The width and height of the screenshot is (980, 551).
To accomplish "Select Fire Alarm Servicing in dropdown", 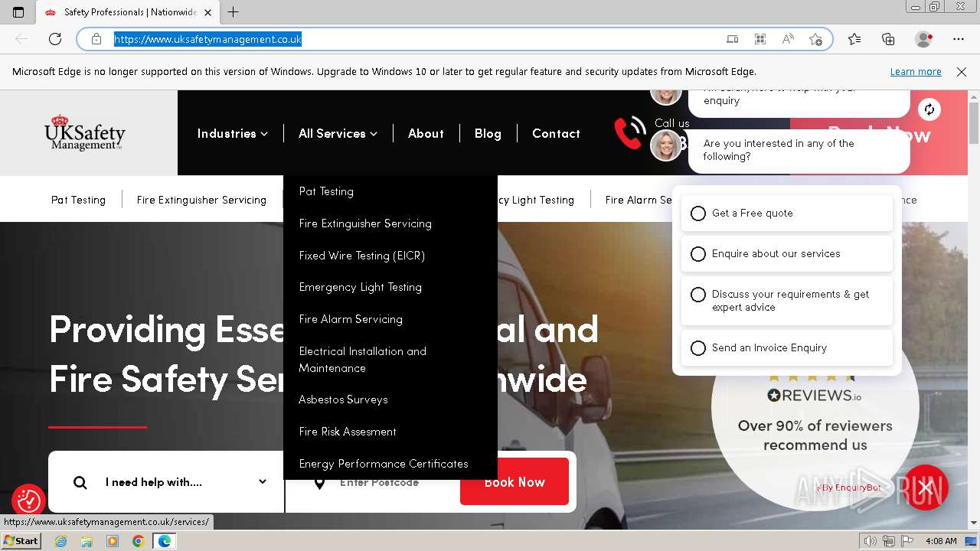I will [351, 319].
